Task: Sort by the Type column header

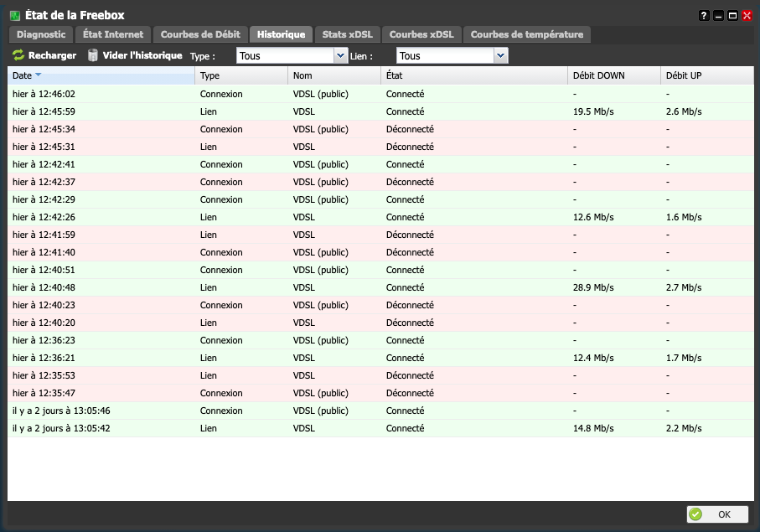Action: pyautogui.click(x=241, y=75)
